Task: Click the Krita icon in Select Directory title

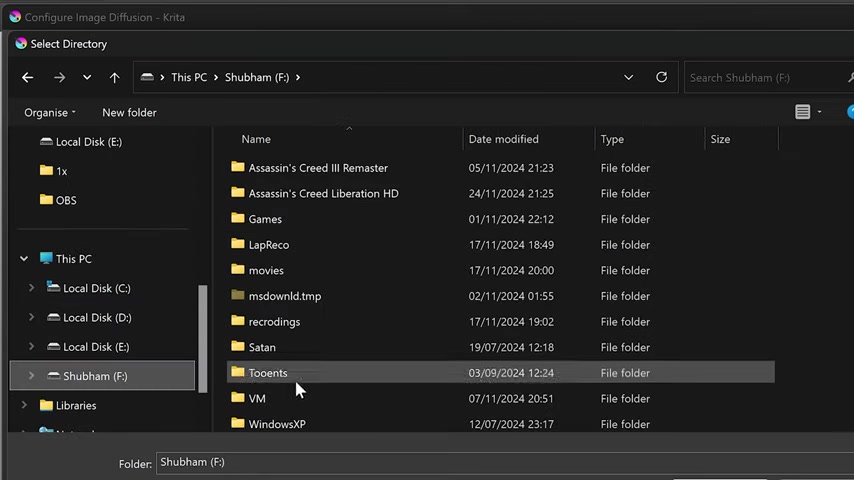Action: (x=21, y=44)
